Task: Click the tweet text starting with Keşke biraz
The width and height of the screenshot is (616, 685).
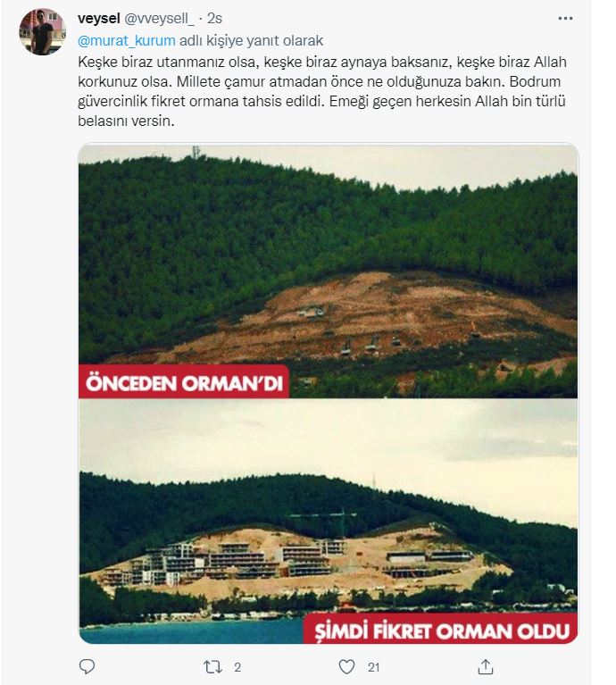Action: coord(322,91)
